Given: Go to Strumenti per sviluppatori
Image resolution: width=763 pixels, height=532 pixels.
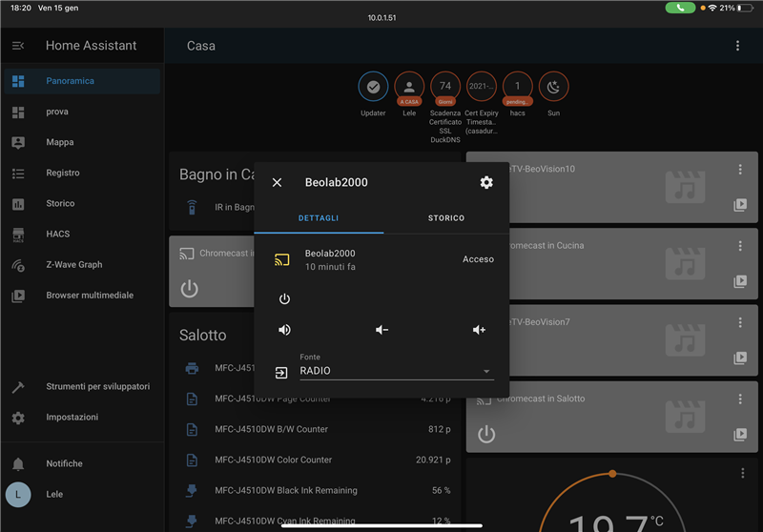Looking at the screenshot, I should click(x=97, y=387).
